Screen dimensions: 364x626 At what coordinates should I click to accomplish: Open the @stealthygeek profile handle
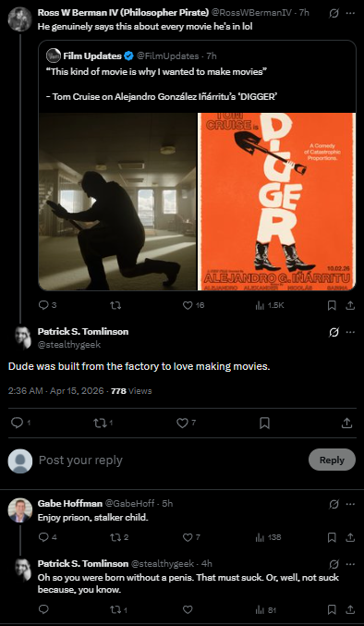pyautogui.click(x=69, y=345)
